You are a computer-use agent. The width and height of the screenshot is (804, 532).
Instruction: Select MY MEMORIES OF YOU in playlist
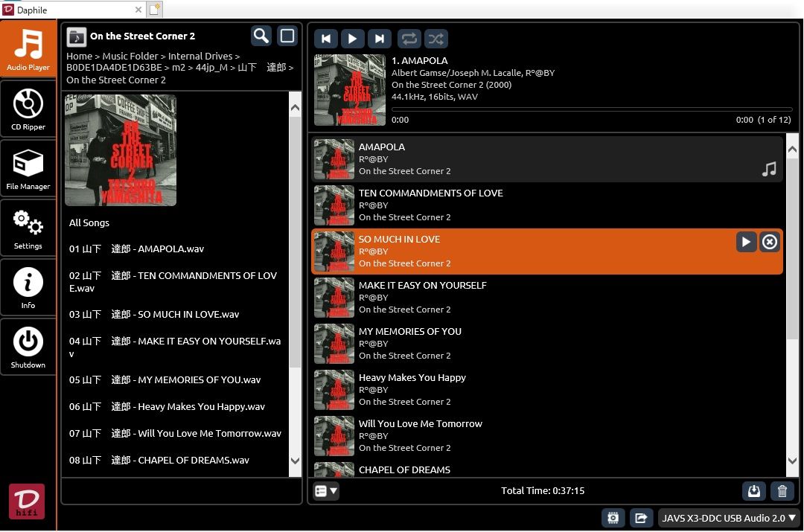(547, 344)
